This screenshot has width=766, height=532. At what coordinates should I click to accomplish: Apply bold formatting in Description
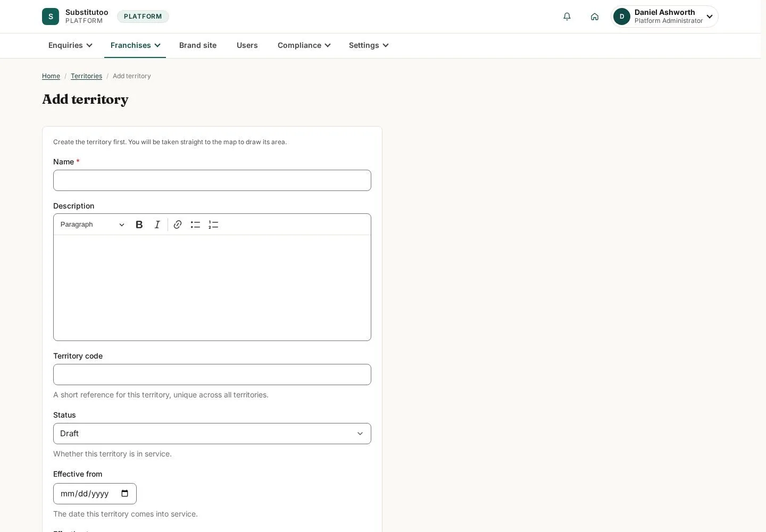(x=139, y=225)
